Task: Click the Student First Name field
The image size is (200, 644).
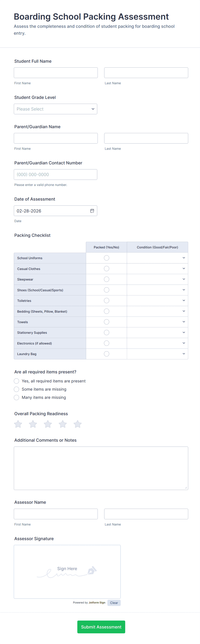Action: (x=56, y=73)
